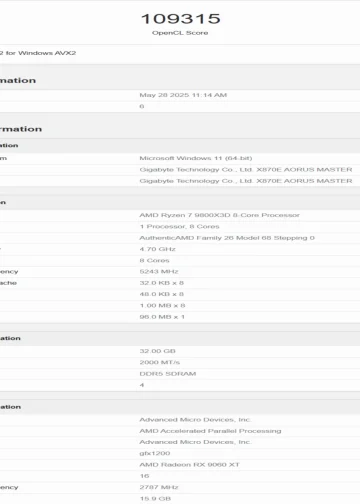Click the 'OpenCL Score' label
This screenshot has width=360, height=504.
click(x=180, y=33)
